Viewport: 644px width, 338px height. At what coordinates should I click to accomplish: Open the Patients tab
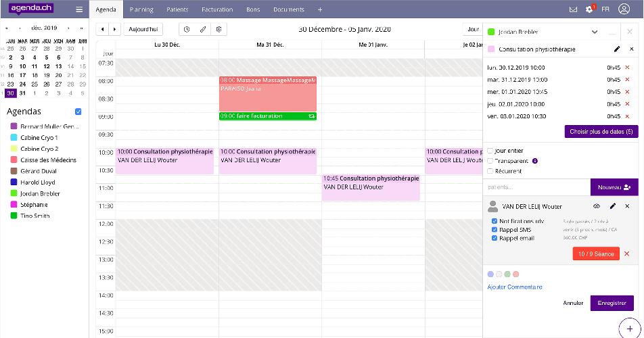(x=177, y=9)
